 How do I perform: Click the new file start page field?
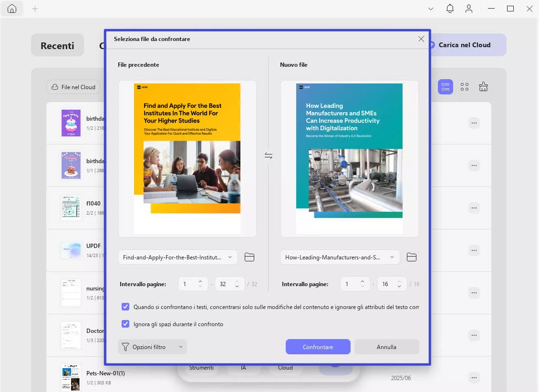click(x=355, y=284)
